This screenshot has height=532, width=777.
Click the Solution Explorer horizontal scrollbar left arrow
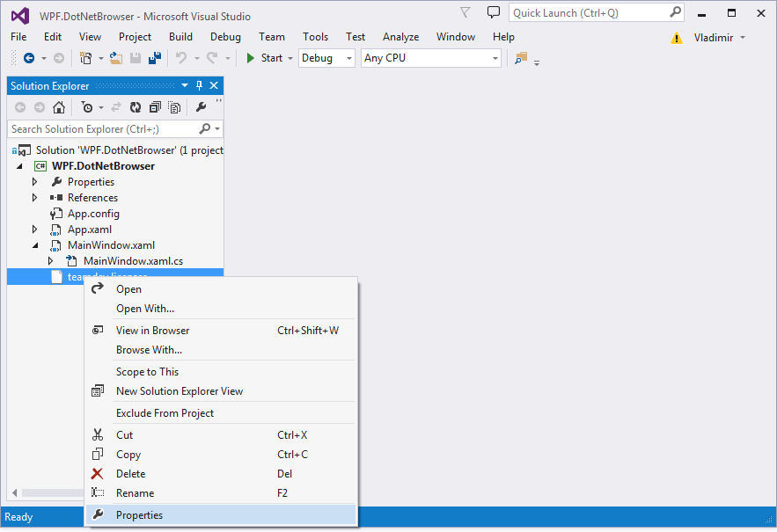pos(14,492)
